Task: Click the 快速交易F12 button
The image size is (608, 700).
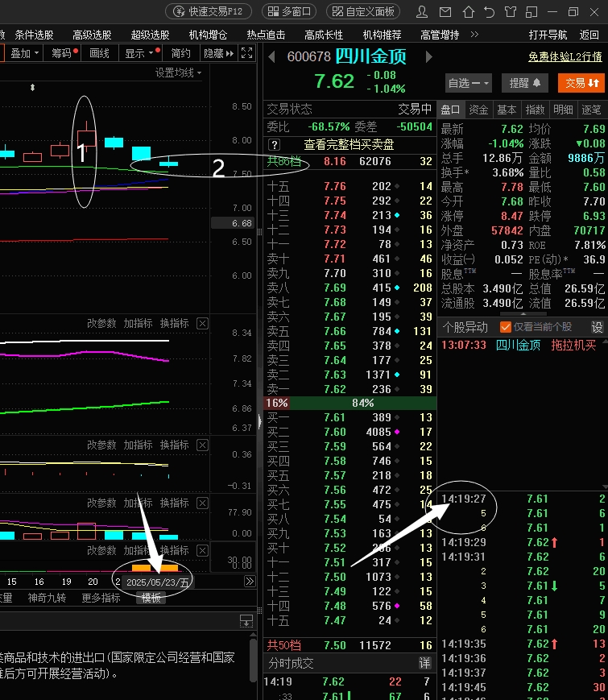Action: coord(209,11)
